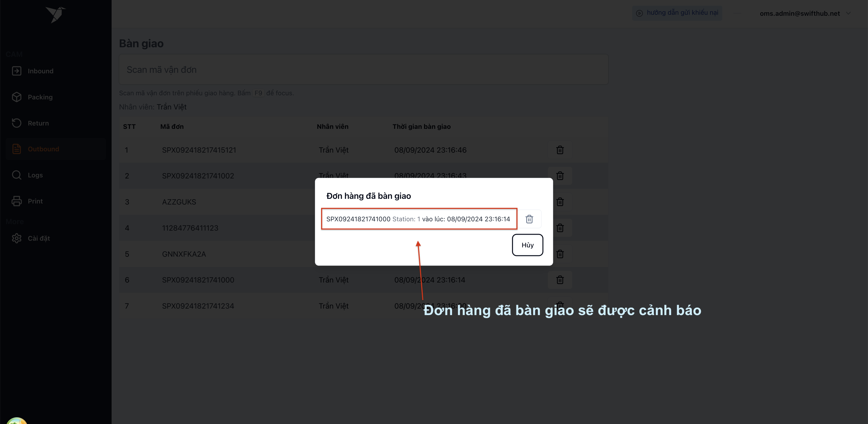The height and width of the screenshot is (424, 868).
Task: Focus the Scan mã vận đơn field
Action: point(363,70)
